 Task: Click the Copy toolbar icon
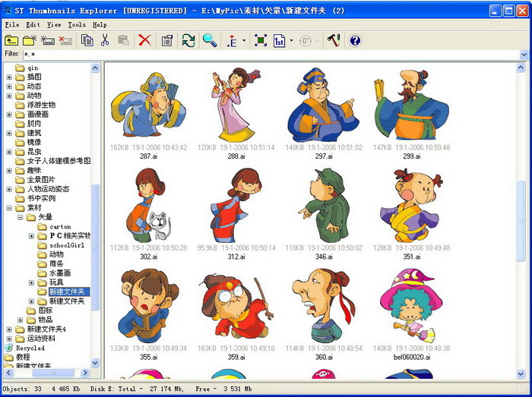point(87,41)
